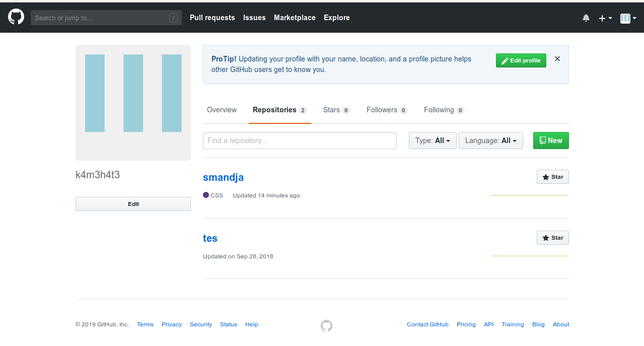Screen dimensions: 644x346
Task: Expand the plus create-new dropdown
Action: pyautogui.click(x=605, y=18)
